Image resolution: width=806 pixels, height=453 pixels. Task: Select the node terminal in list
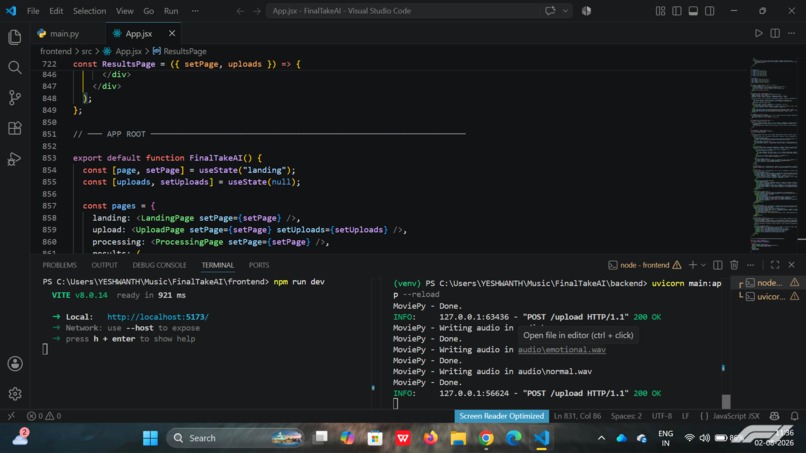point(770,283)
